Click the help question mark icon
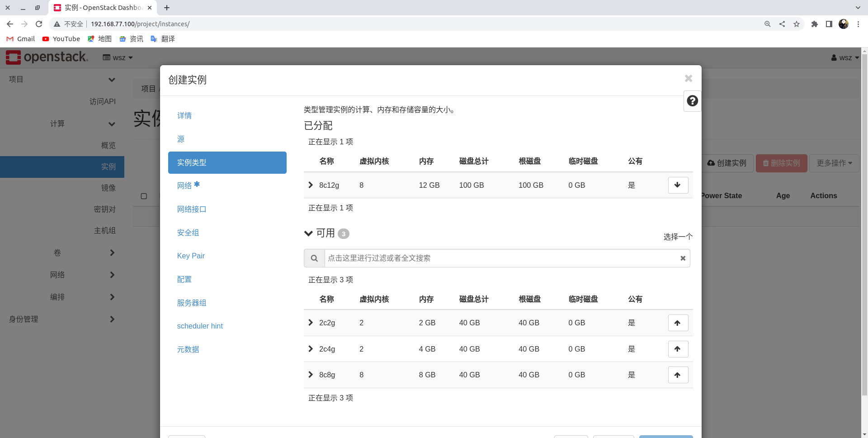The width and height of the screenshot is (868, 438). 692,101
